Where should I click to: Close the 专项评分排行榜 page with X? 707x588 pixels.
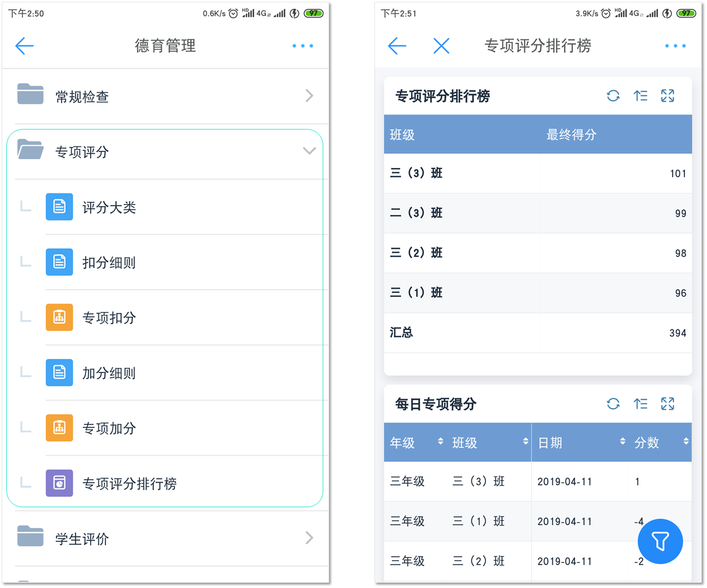[x=441, y=46]
